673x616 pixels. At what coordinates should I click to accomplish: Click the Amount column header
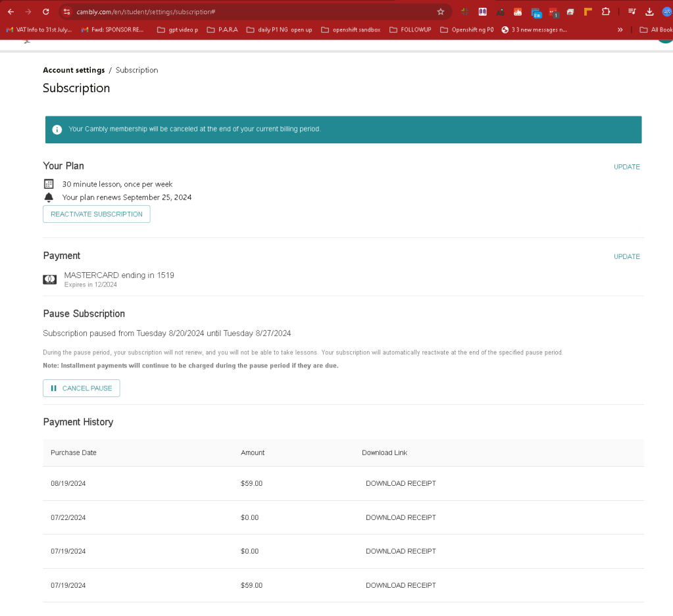click(253, 452)
